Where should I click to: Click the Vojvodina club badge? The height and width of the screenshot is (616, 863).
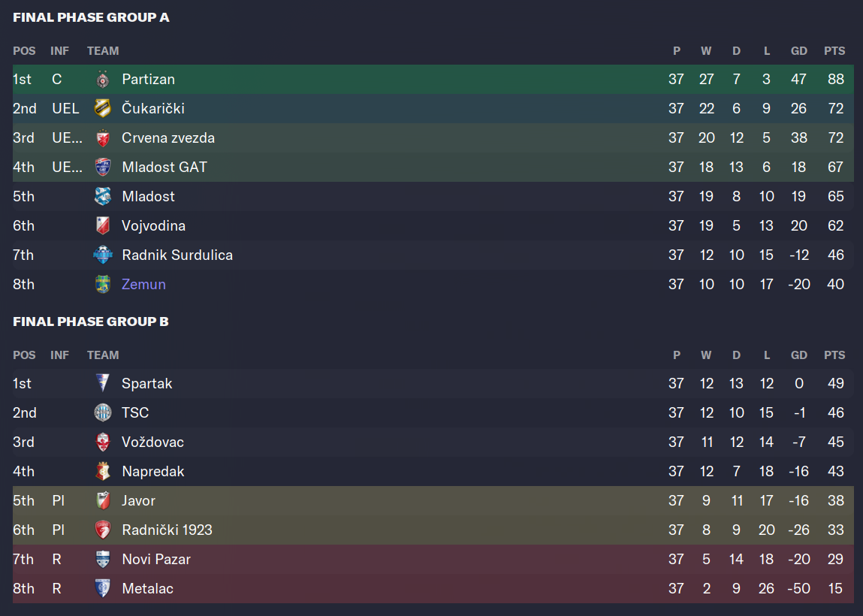103,225
